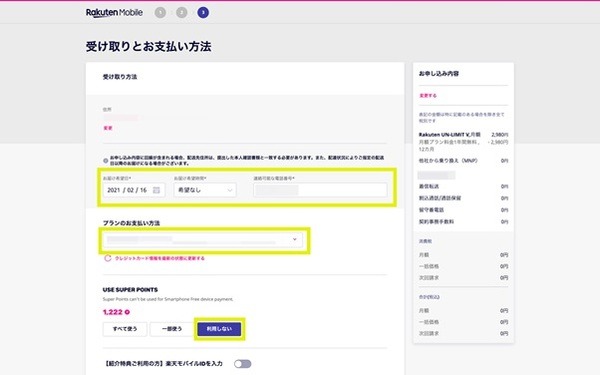Click the point icon next to 1,222
Screen dimensions: 600x375
point(127,312)
